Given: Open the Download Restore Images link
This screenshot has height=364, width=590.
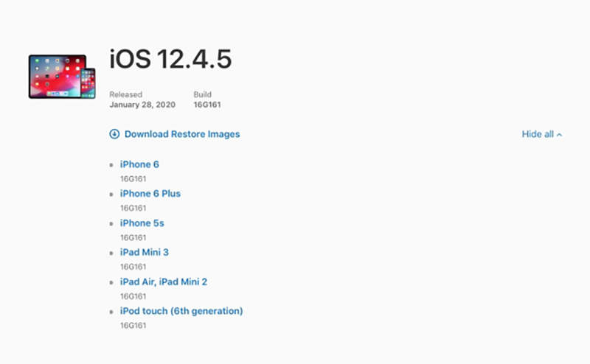Looking at the screenshot, I should click(x=181, y=134).
